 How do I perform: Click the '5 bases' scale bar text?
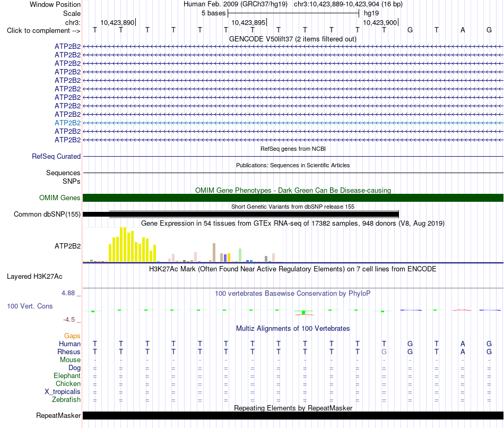pyautogui.click(x=214, y=13)
